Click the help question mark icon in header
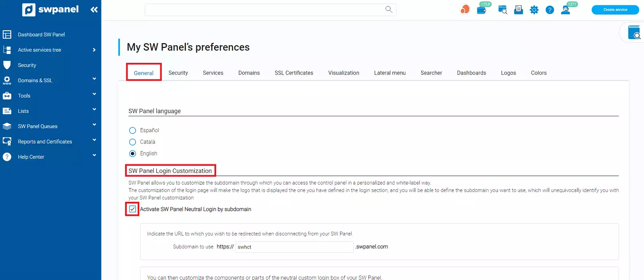This screenshot has height=280, width=644. tap(550, 10)
